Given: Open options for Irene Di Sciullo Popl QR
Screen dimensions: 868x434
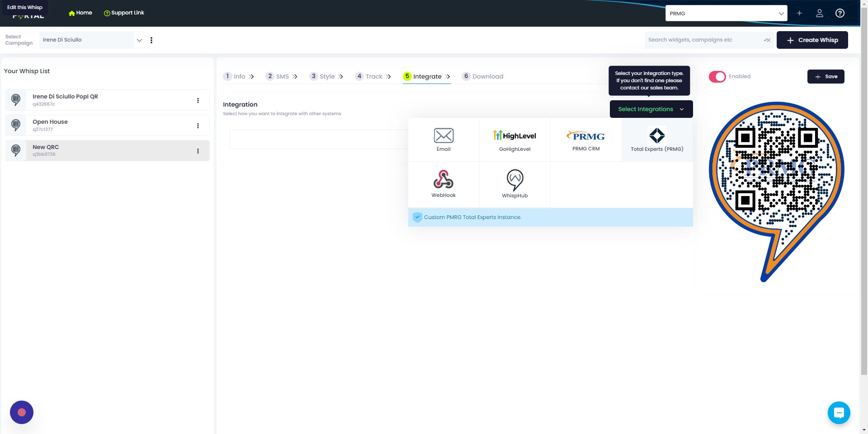Looking at the screenshot, I should pos(198,100).
